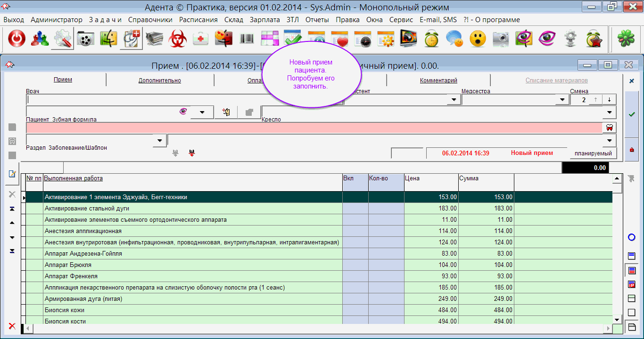The height and width of the screenshot is (339, 644).
Task: Click the empty square icon on right sidebar
Action: (632, 313)
